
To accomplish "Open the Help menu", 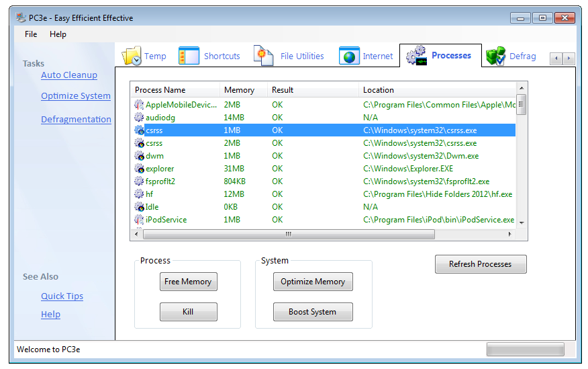I will (58, 34).
